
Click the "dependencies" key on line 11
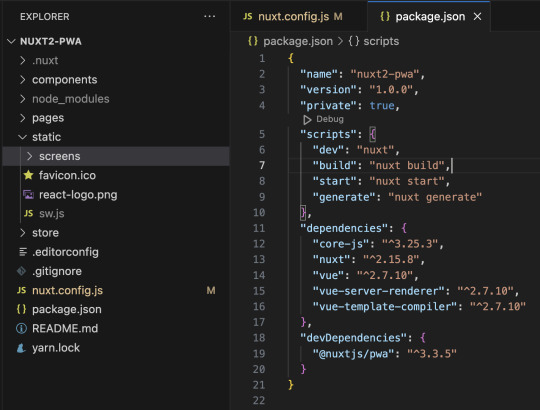click(344, 228)
